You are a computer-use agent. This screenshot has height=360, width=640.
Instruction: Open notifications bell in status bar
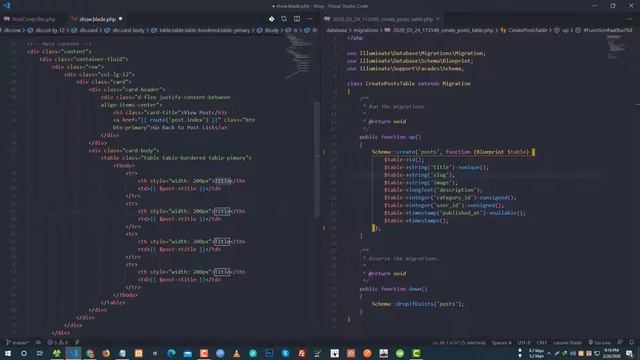(x=632, y=342)
